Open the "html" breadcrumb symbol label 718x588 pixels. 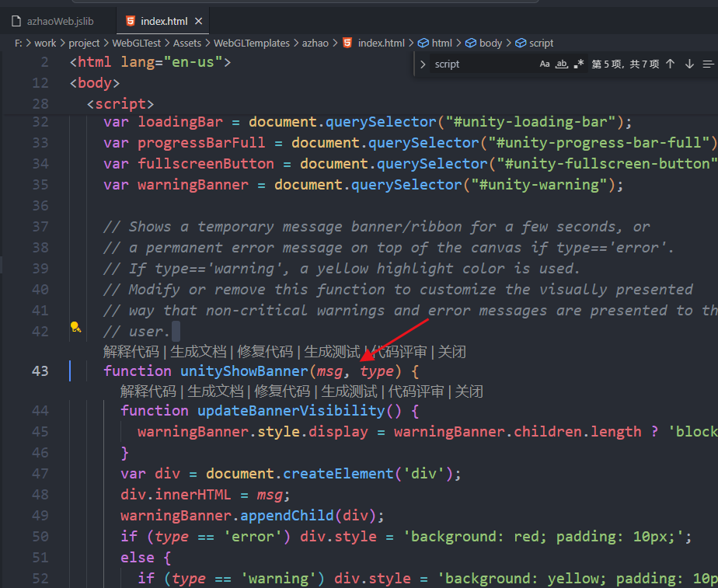tap(442, 43)
